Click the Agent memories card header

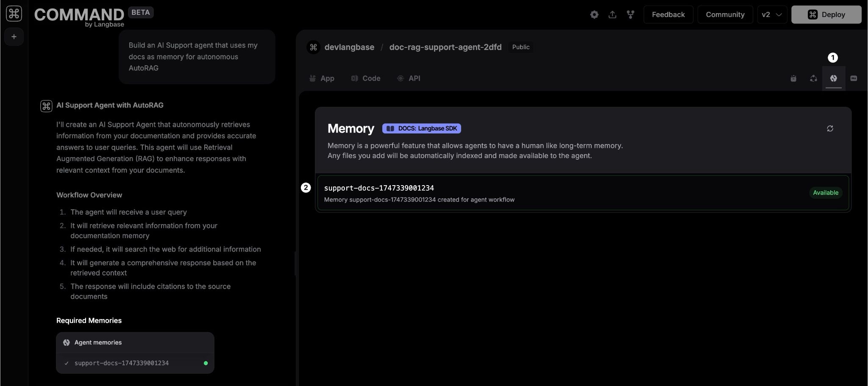(135, 343)
